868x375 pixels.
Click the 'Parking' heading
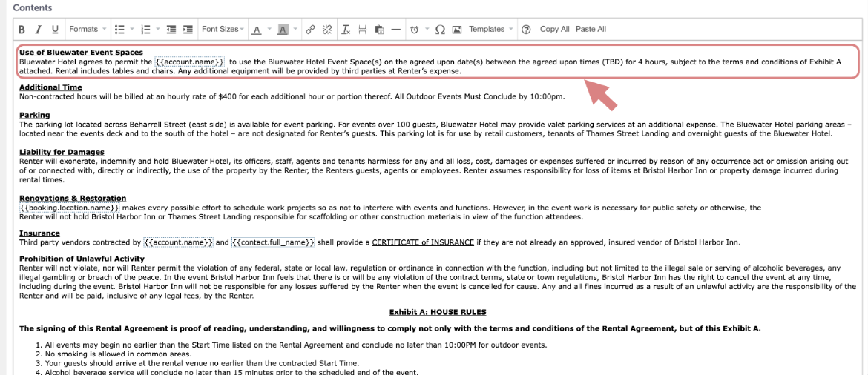tap(35, 115)
